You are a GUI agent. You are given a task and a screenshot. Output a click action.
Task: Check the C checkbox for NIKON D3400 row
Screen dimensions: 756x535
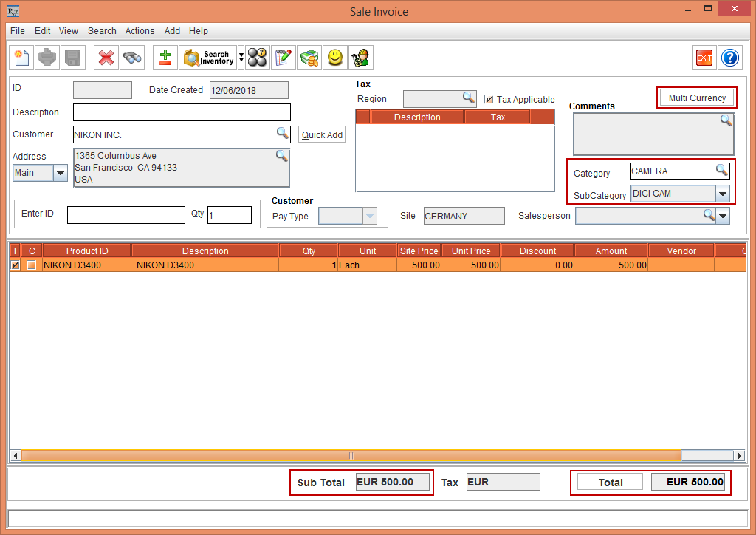point(31,265)
